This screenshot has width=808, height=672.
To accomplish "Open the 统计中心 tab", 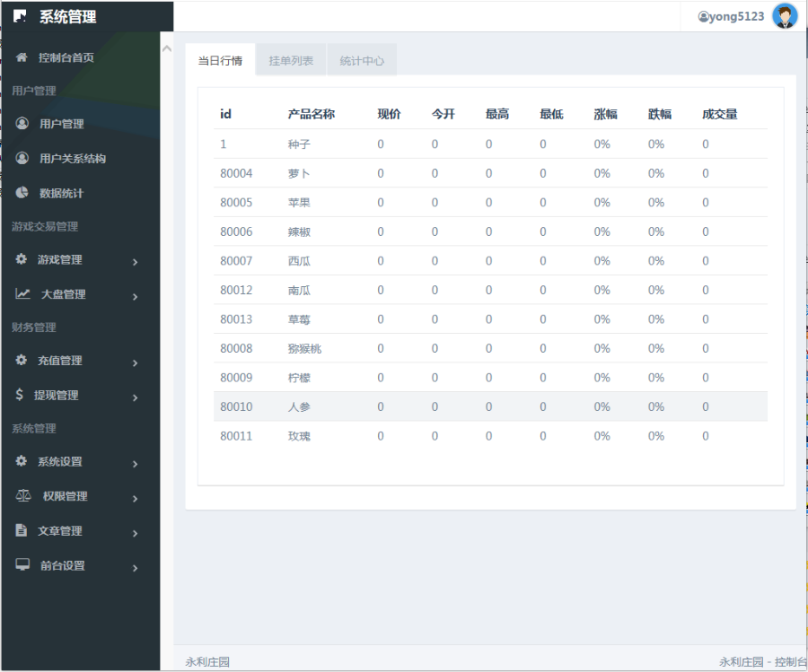I will click(x=362, y=61).
